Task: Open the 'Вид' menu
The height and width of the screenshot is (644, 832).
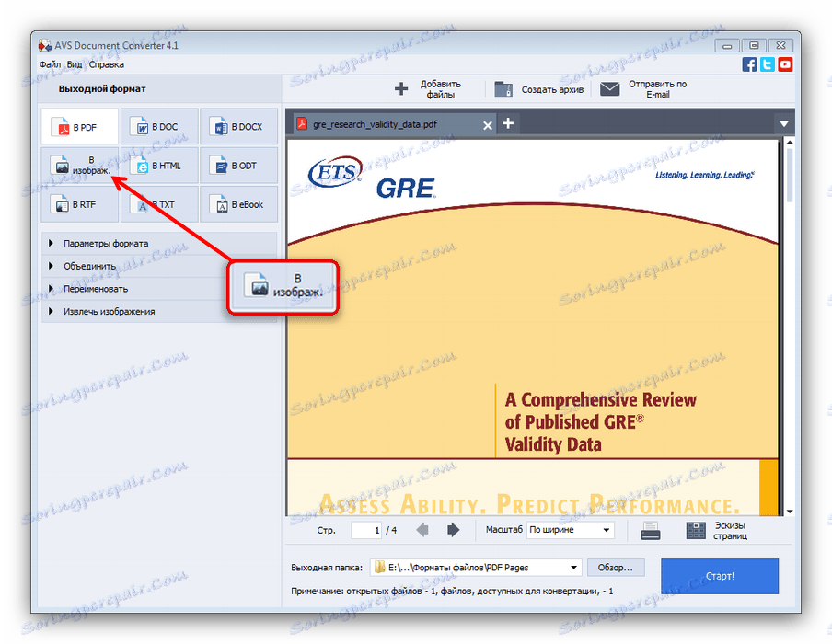Action: click(75, 64)
